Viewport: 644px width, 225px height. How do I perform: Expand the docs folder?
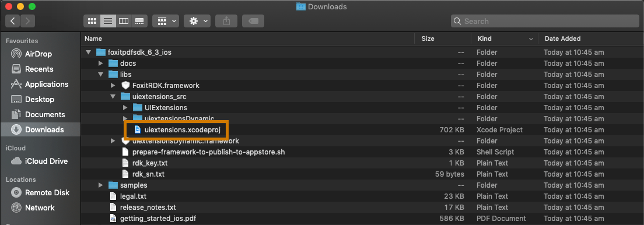[x=101, y=64]
